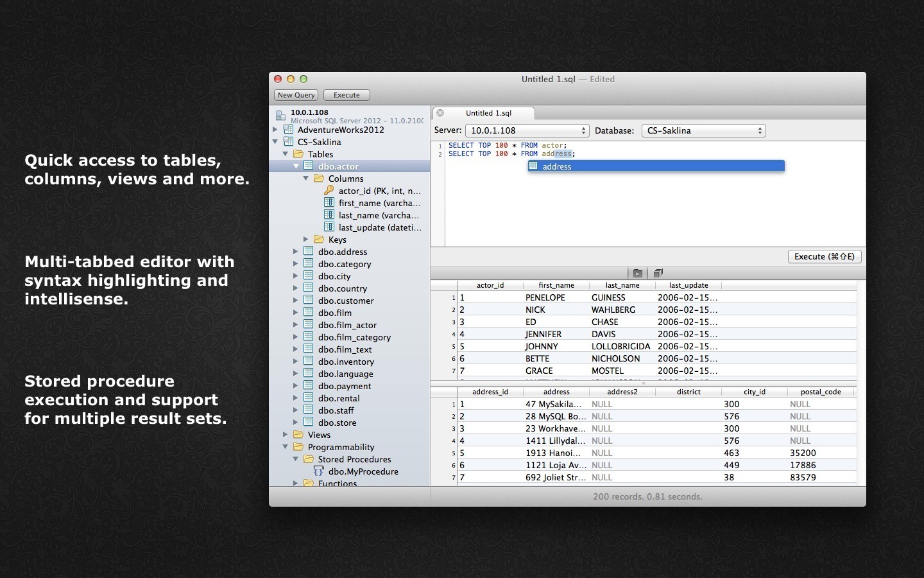Select the dbo.actor table icon
This screenshot has height=578, width=924.
pos(308,166)
